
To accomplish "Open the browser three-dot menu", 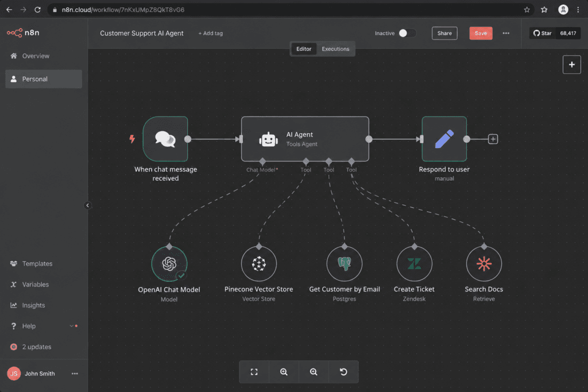I will coord(578,10).
